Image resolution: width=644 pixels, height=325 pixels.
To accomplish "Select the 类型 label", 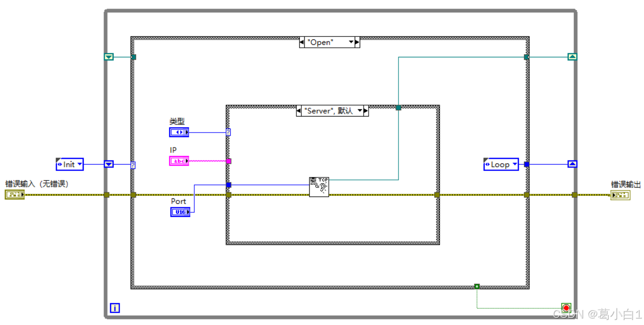I will (177, 122).
